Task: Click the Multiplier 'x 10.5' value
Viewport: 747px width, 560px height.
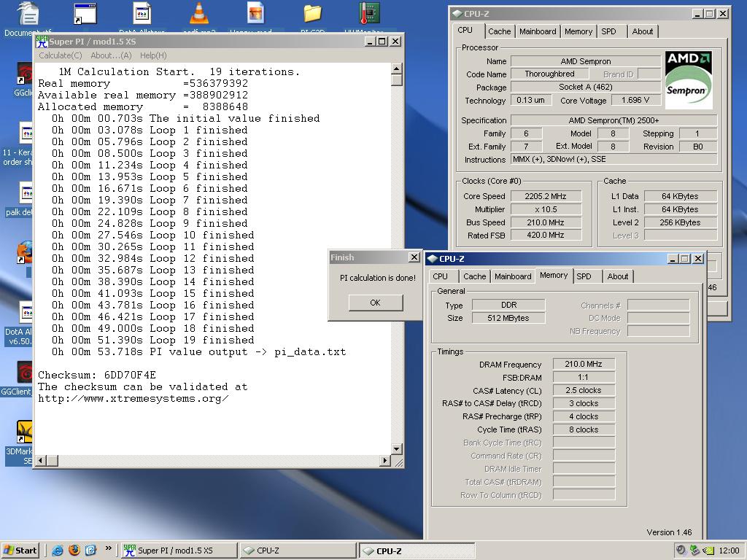Action: coord(546,209)
